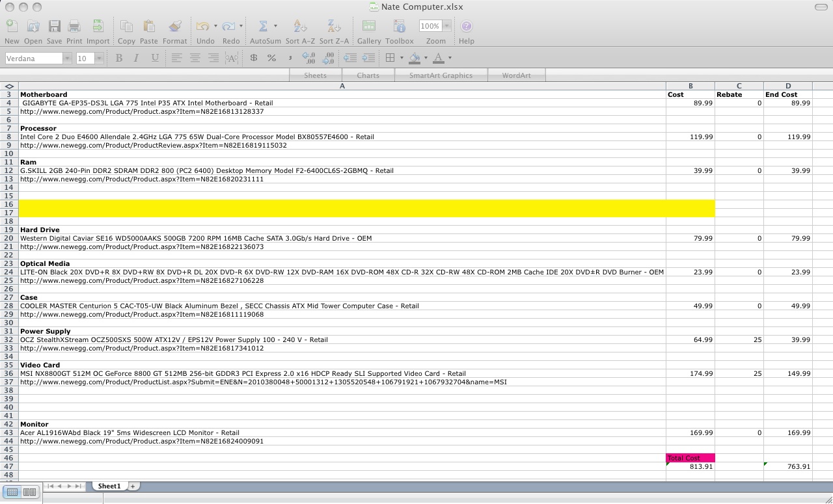833x504 pixels.
Task: Click the Open file icon
Action: point(33,27)
